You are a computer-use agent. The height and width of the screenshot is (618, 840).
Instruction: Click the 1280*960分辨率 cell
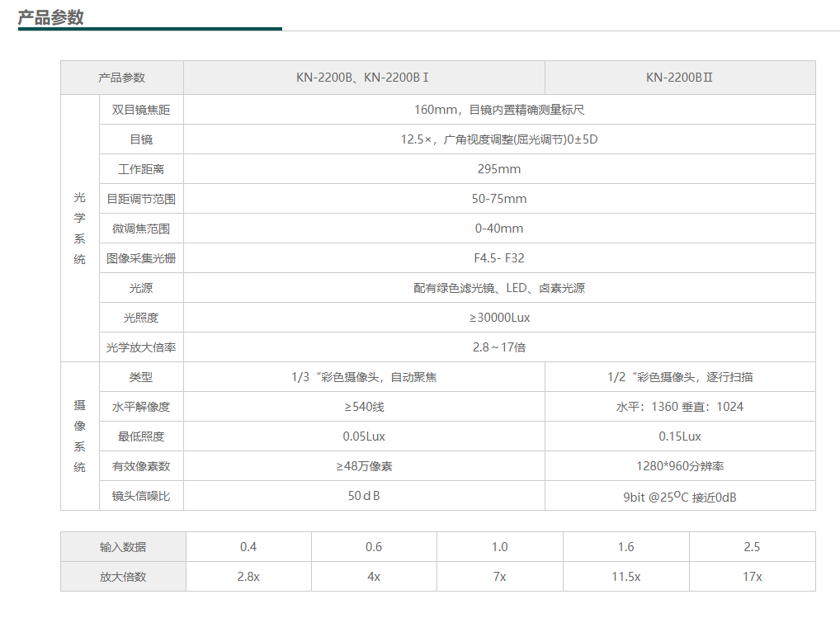pyautogui.click(x=679, y=466)
